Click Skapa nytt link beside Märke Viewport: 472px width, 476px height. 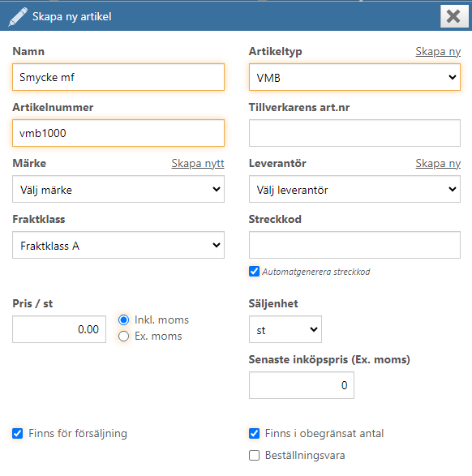click(x=198, y=163)
